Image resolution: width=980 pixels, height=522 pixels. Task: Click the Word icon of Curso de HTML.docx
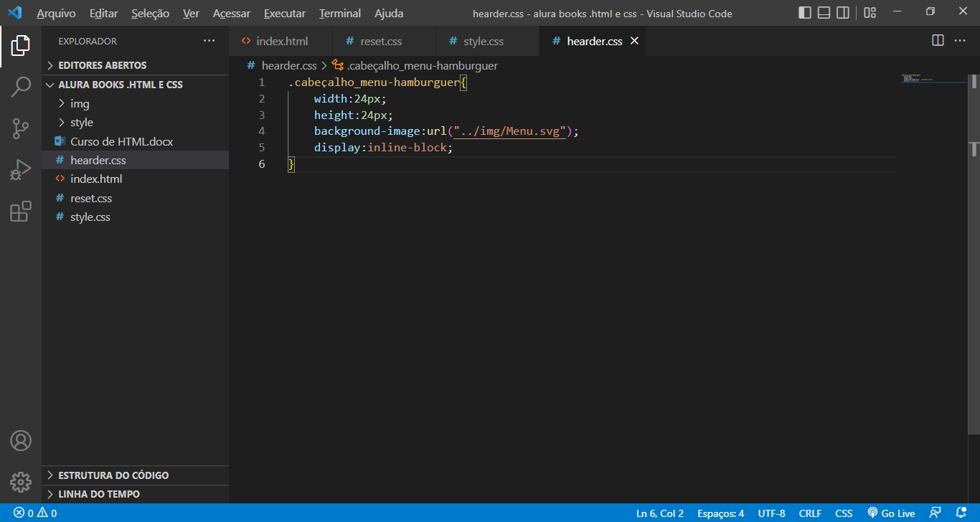60,141
